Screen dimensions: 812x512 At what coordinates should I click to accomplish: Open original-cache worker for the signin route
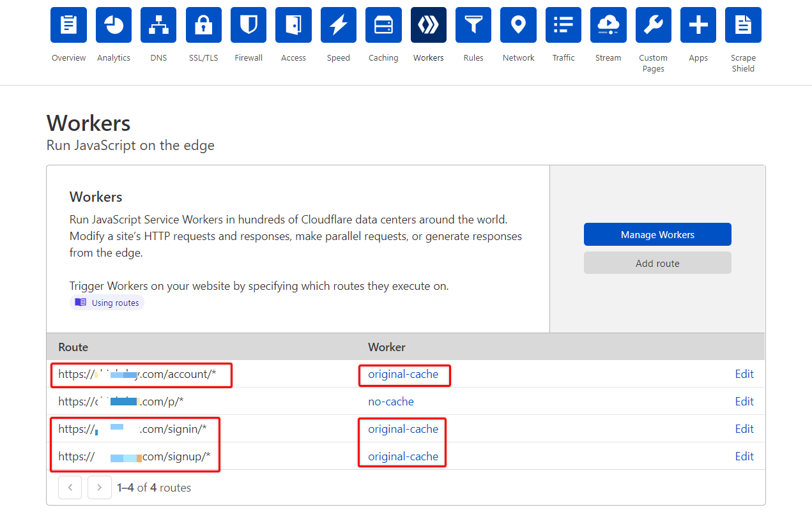click(x=403, y=429)
